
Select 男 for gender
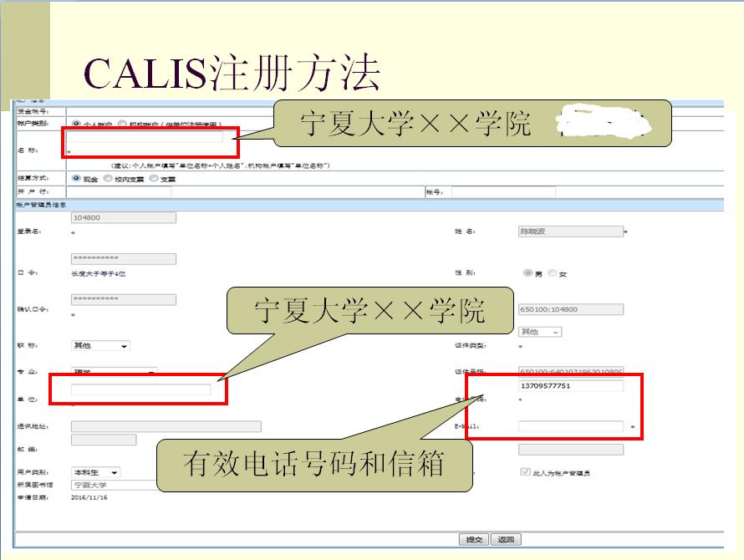click(x=527, y=272)
